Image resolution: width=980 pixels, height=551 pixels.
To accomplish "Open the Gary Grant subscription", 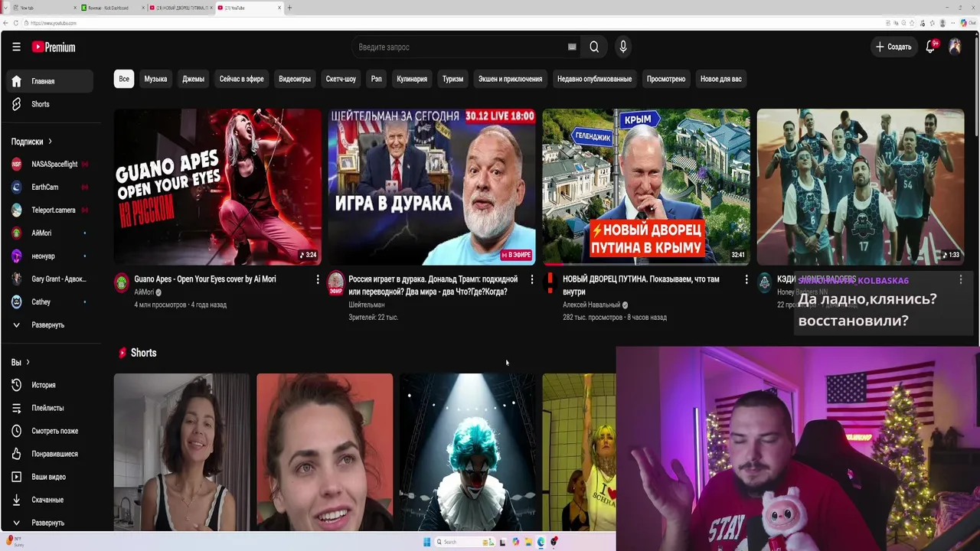I will 51,279.
